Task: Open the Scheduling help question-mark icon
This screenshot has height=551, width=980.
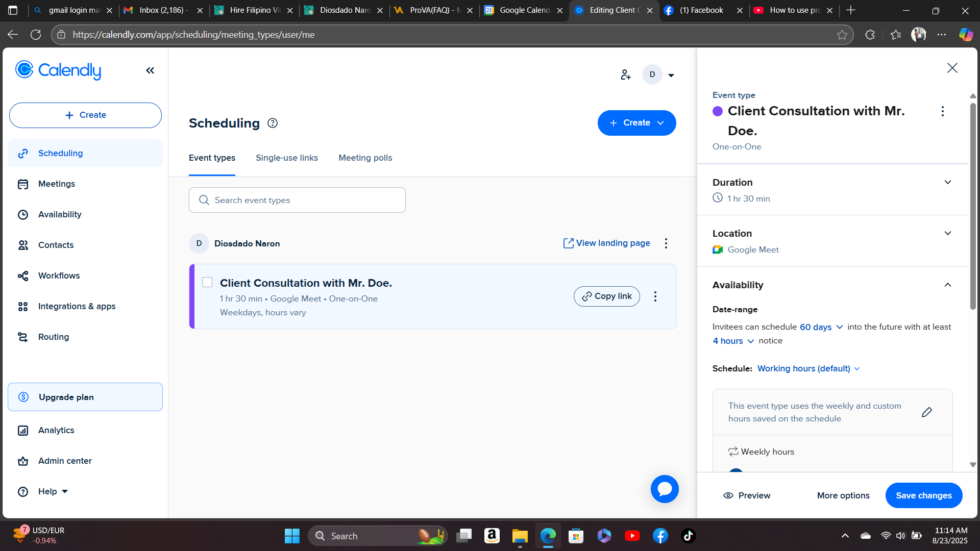Action: pyautogui.click(x=273, y=123)
